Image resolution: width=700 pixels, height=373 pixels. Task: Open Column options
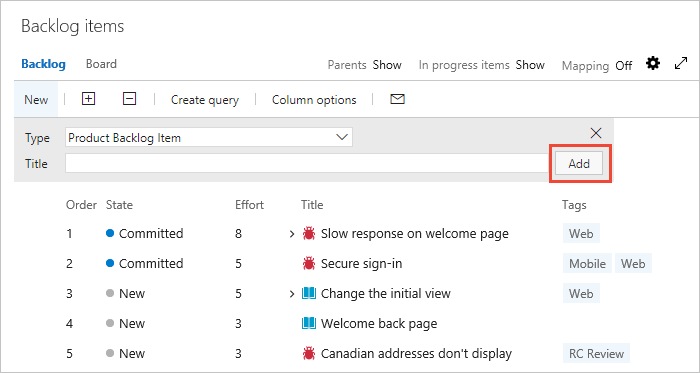pyautogui.click(x=314, y=100)
